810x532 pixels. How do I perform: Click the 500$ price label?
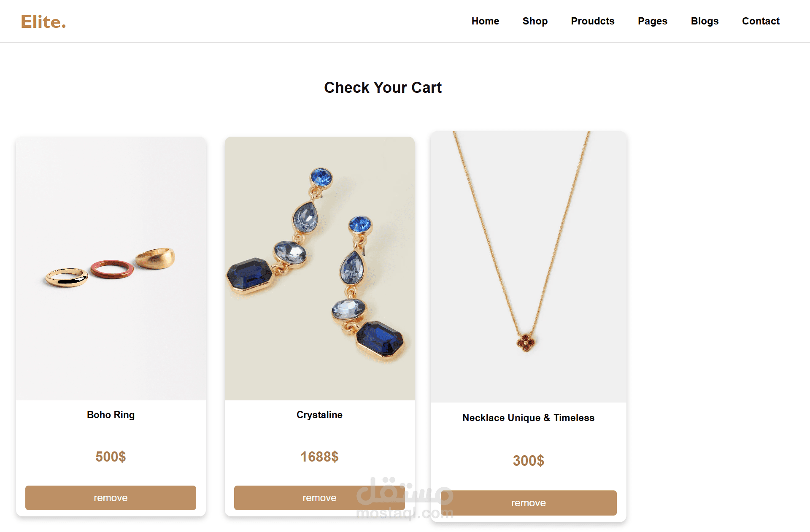tap(111, 456)
